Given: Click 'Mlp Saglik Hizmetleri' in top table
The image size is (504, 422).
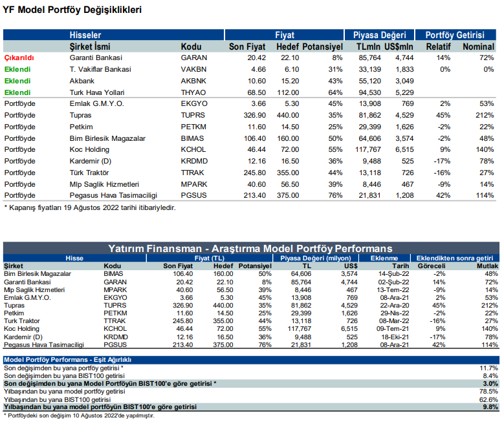Looking at the screenshot, I should pos(104,184).
